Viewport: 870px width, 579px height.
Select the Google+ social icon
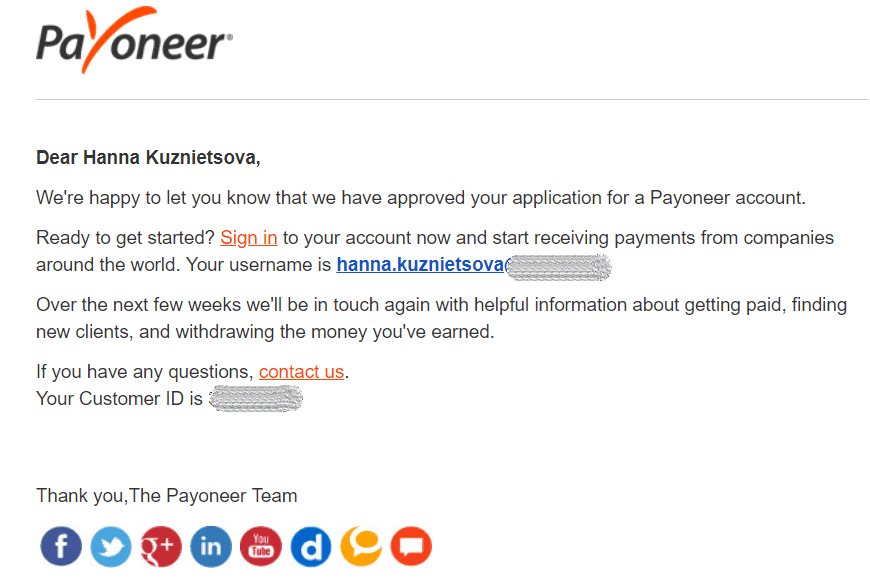pos(161,546)
